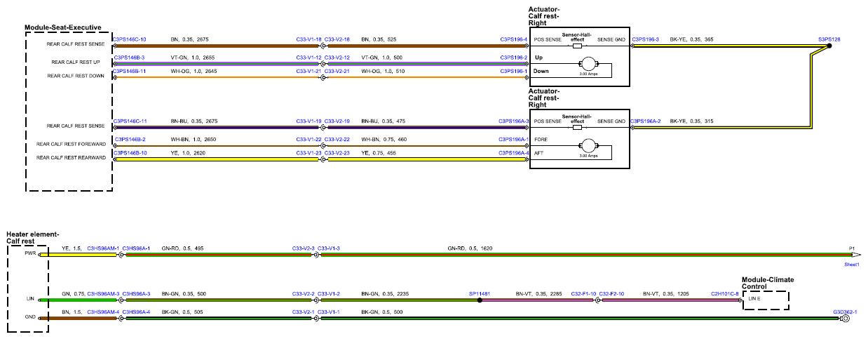Click the REAR CALF REST DOWN signal label
Screen dimensions: 868x339
tap(76, 76)
